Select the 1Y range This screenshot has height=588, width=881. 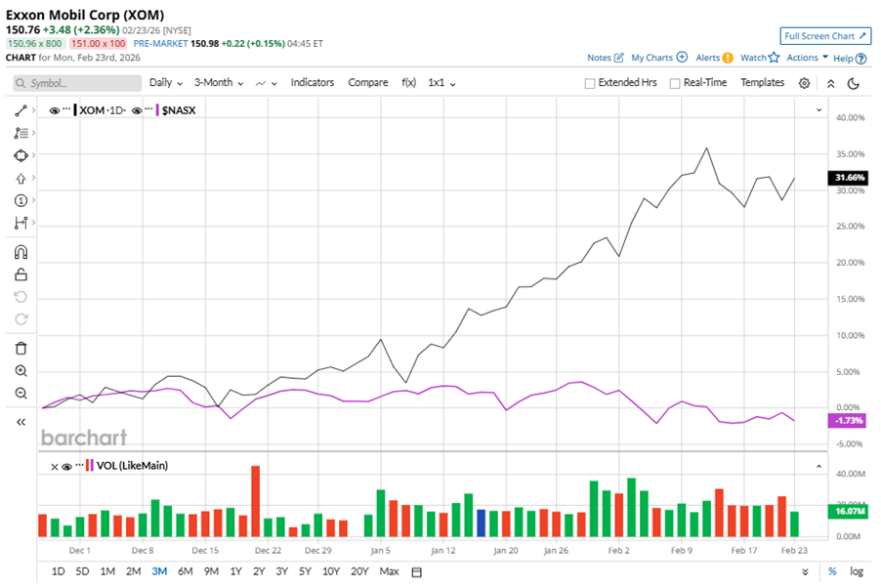tap(236, 571)
